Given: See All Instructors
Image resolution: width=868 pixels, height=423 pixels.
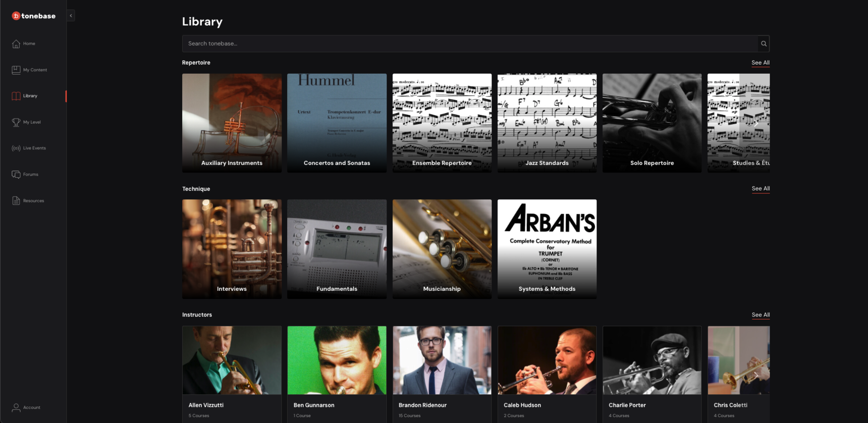Looking at the screenshot, I should 761,315.
